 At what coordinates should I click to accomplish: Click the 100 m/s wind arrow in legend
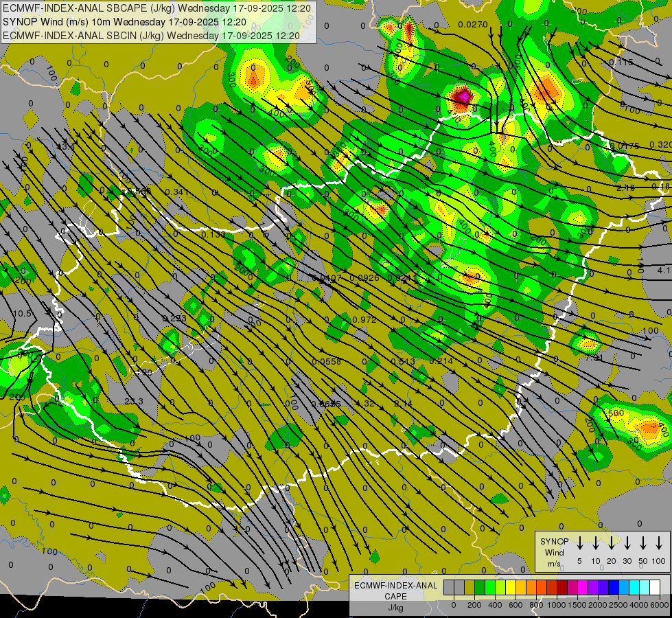(659, 543)
